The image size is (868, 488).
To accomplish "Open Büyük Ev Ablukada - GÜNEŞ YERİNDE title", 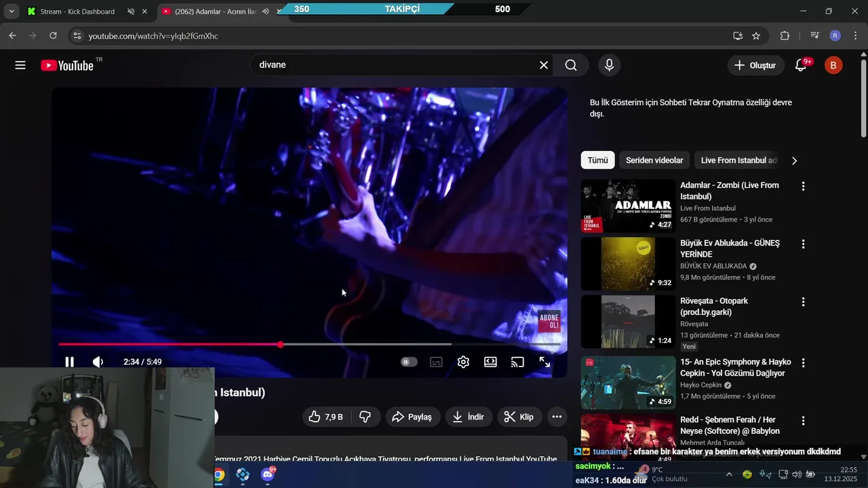I will (730, 249).
